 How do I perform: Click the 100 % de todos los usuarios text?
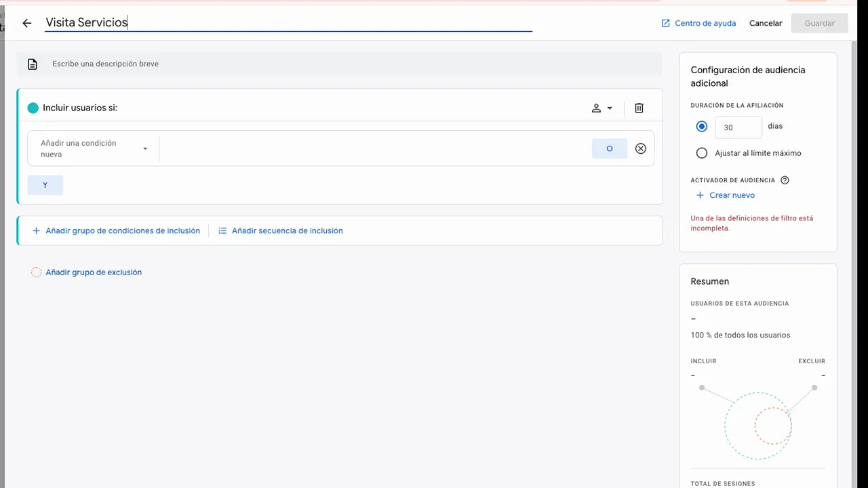tap(740, 335)
